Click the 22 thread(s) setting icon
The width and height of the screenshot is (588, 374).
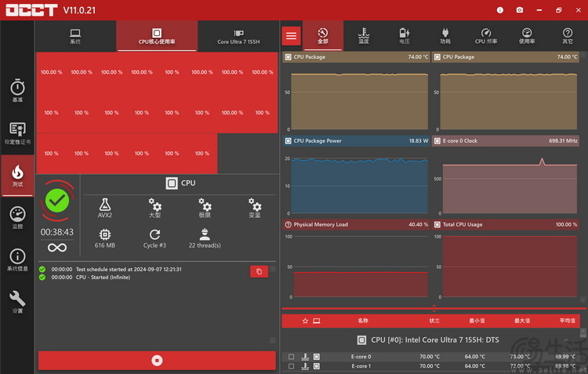pos(204,235)
